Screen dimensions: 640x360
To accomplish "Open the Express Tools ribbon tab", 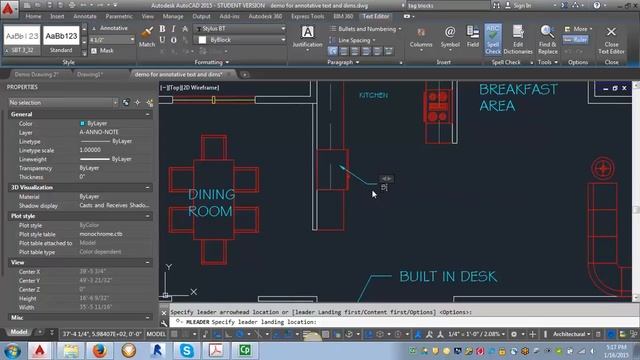I will 307,16.
